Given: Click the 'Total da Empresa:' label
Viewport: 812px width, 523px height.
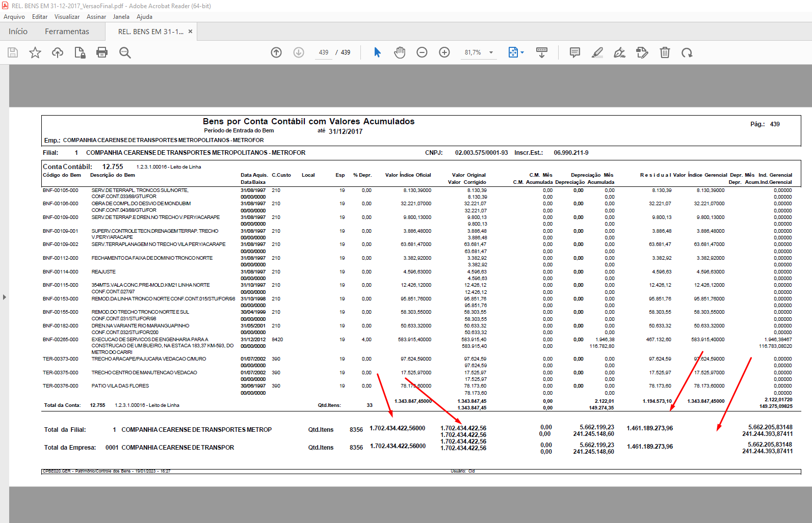Looking at the screenshot, I should point(70,448).
